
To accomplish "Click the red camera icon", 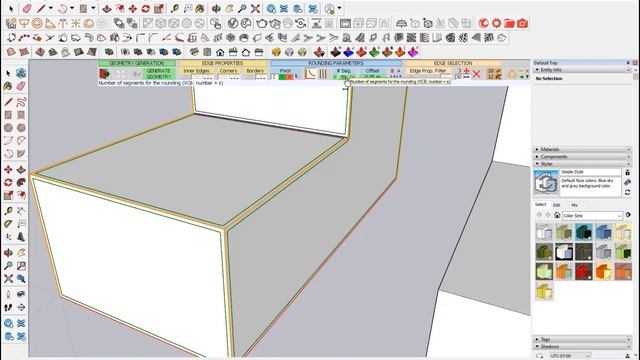I will [522, 23].
